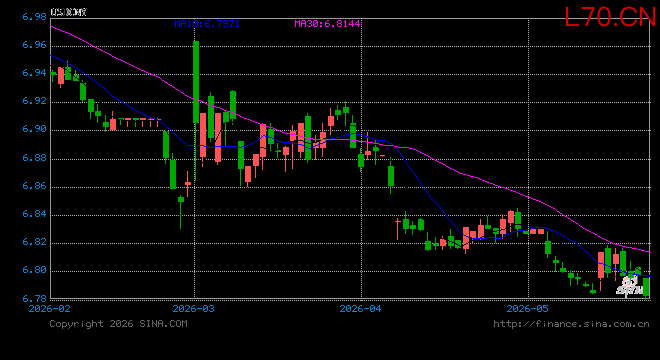Select the 6.80 price axis label

point(35,270)
